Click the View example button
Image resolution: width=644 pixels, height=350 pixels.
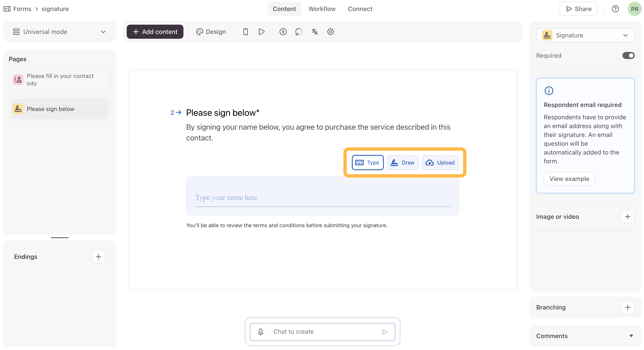(x=569, y=179)
